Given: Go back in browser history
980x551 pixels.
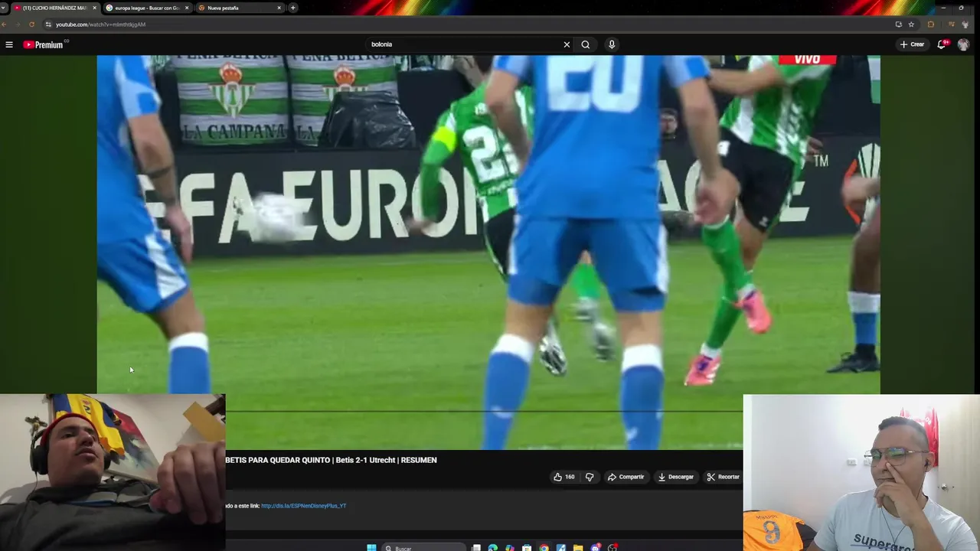Looking at the screenshot, I should [x=4, y=24].
